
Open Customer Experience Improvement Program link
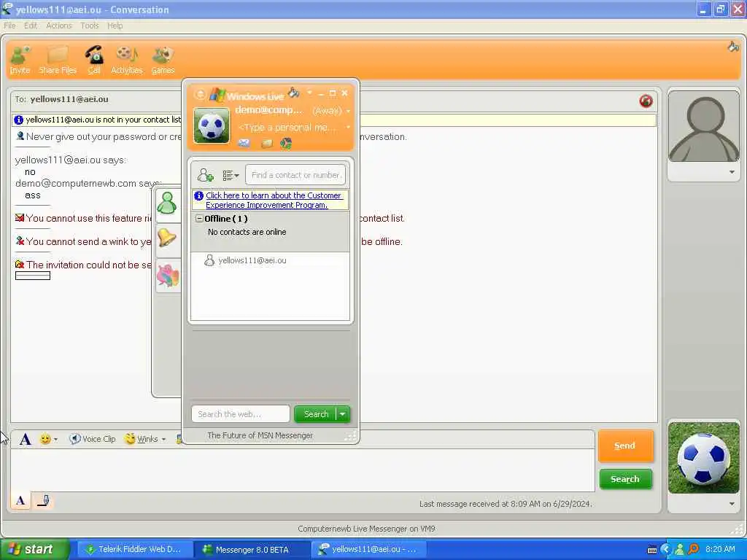tap(274, 200)
